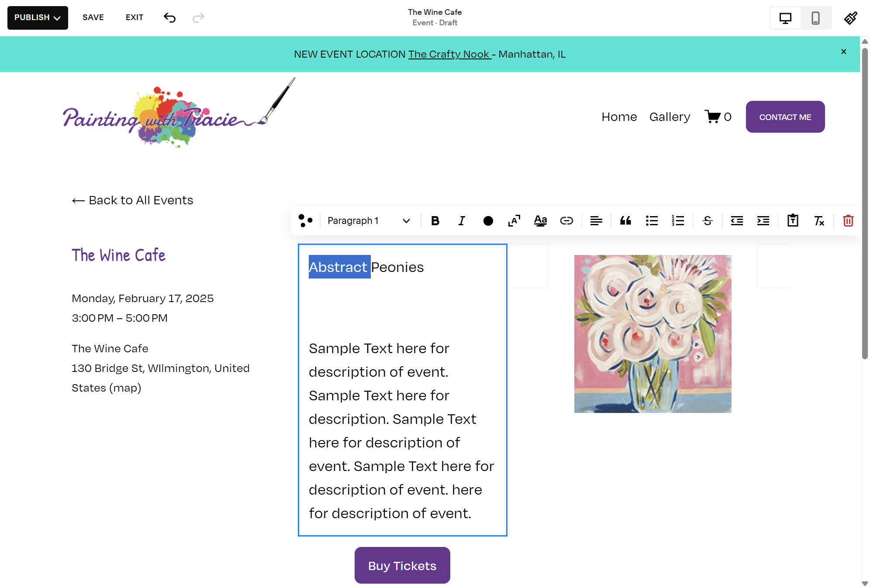Open the Paragraph 1 style dropdown
870x588 pixels.
coord(369,221)
